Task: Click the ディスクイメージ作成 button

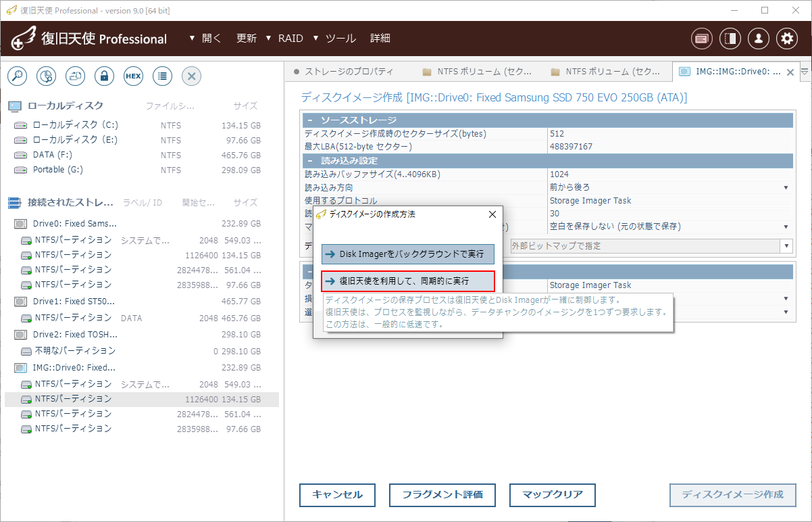Action: tap(733, 495)
